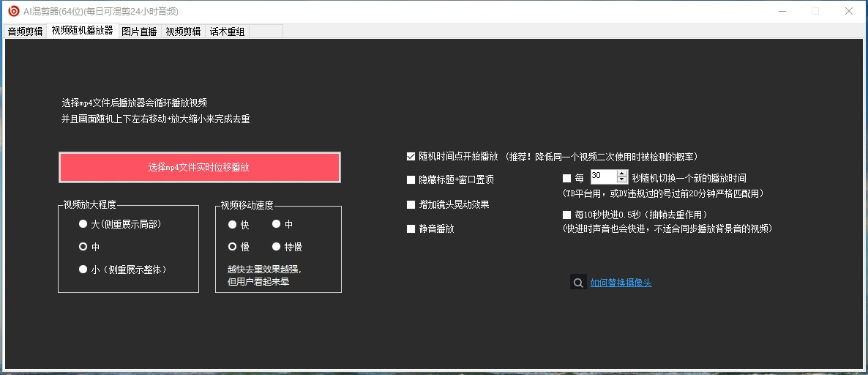Decrease seconds value with spinner down arrow
This screenshot has width=868, height=375.
click(x=623, y=180)
